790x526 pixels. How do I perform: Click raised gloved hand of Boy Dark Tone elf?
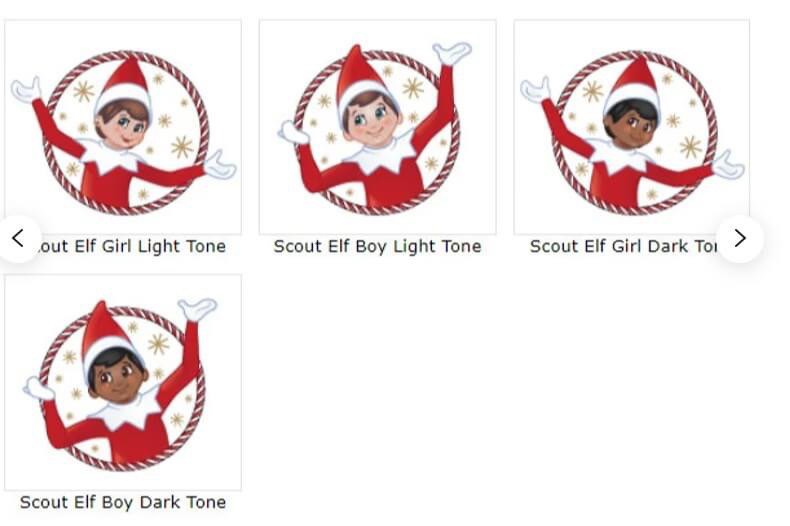coord(197,309)
